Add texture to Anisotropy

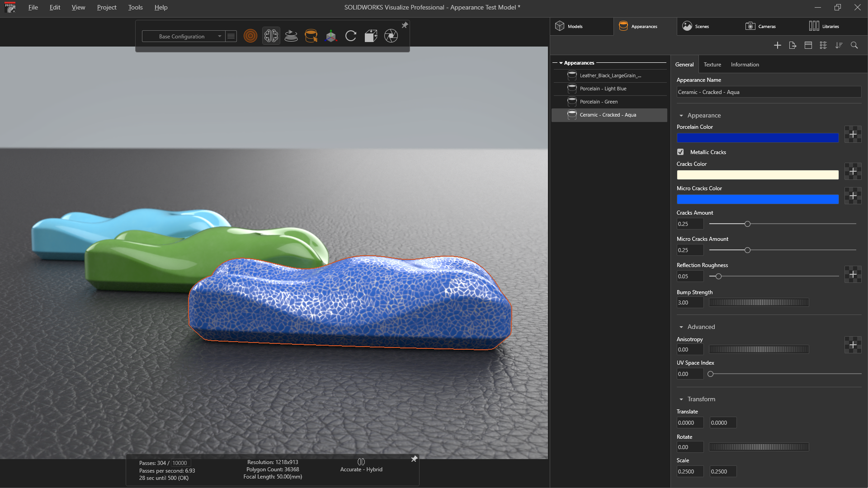click(x=853, y=345)
